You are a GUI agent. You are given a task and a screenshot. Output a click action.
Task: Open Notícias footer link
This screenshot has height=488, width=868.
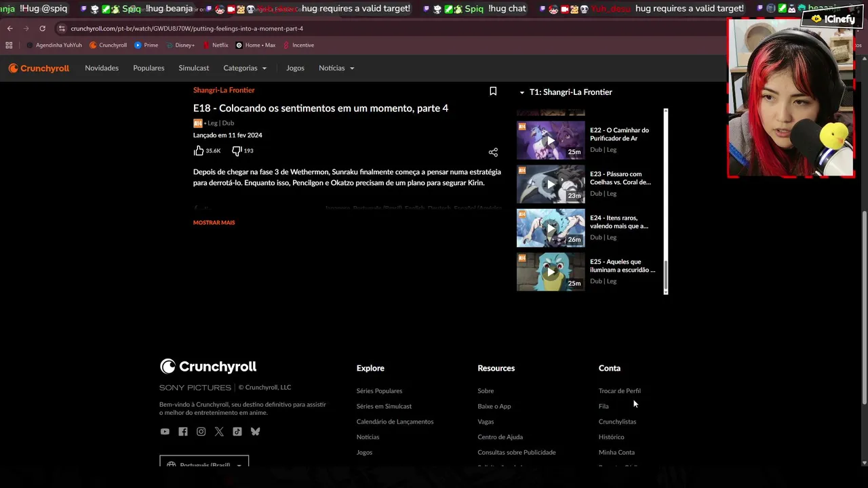pyautogui.click(x=368, y=437)
